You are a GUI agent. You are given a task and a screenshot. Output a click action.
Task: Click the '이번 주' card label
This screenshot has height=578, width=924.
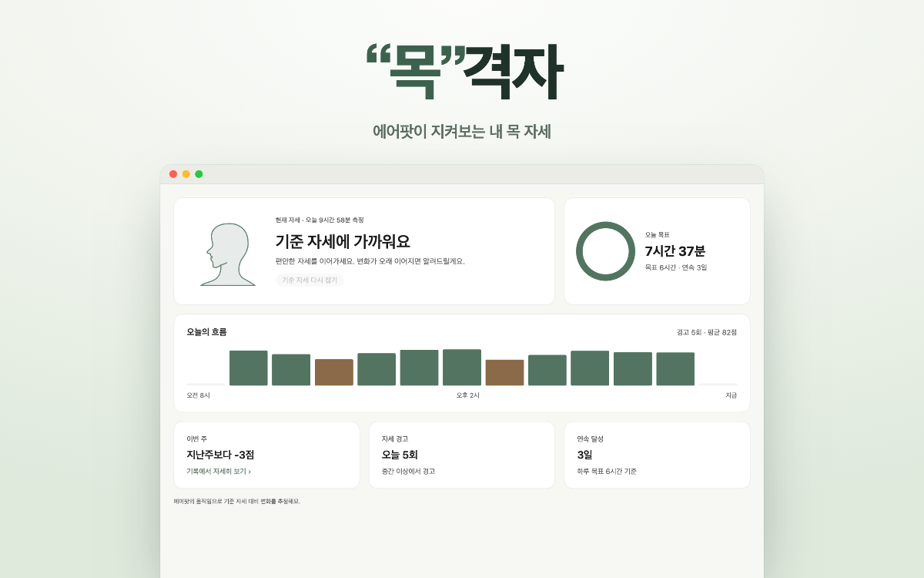pyautogui.click(x=196, y=439)
